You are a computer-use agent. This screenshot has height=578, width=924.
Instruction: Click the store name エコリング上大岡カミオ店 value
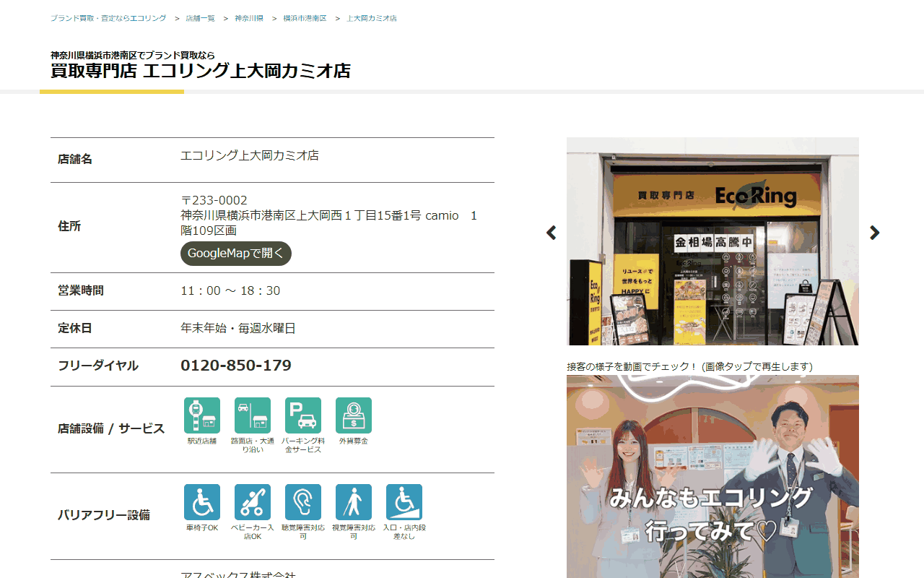pyautogui.click(x=250, y=155)
